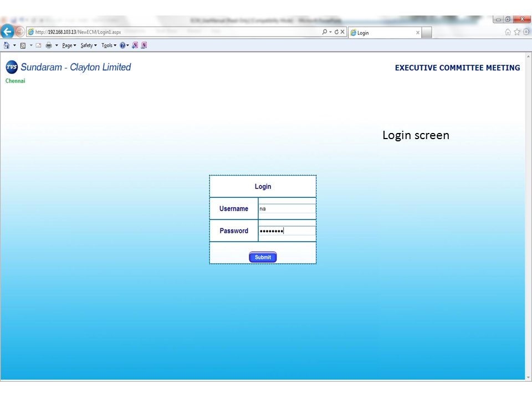Open a new blank tab
Screen dimensions: 532x399
tap(427, 33)
